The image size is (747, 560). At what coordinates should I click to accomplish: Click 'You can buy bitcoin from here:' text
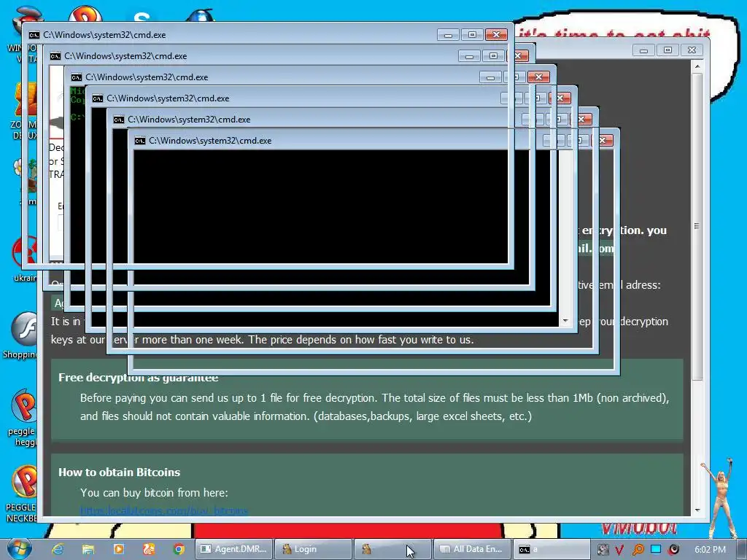pos(154,493)
